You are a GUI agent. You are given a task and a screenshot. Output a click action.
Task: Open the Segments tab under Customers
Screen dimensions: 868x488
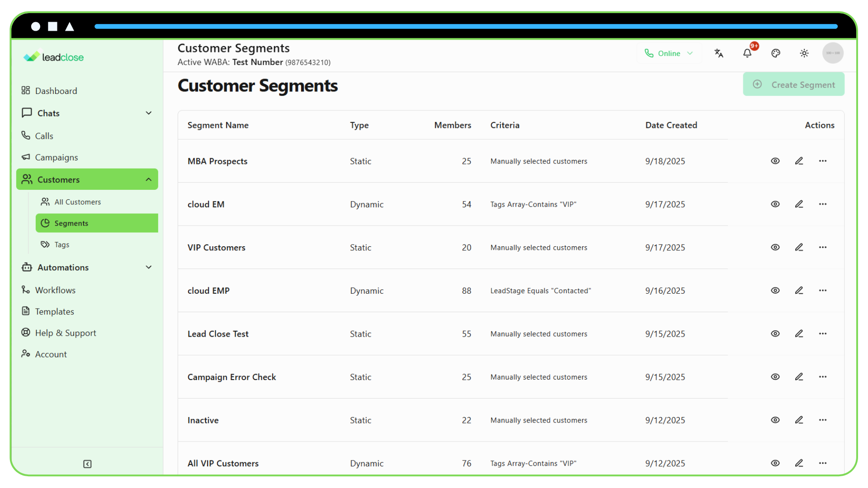[x=71, y=223]
